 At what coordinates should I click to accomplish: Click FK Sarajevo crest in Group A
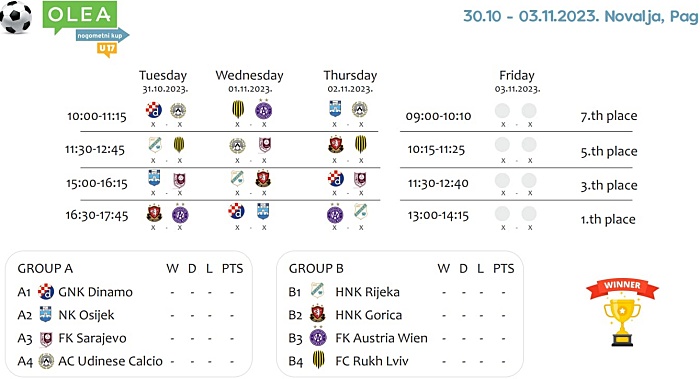click(x=46, y=338)
